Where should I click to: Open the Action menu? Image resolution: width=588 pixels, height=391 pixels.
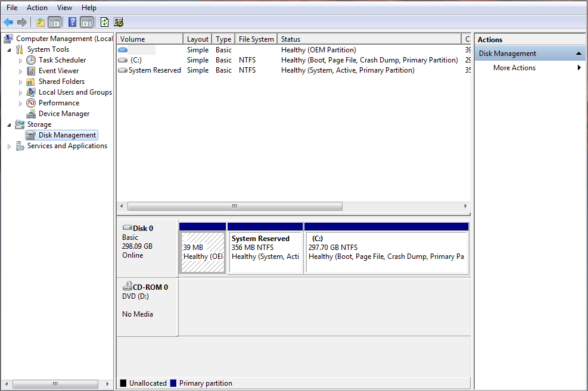coord(37,7)
